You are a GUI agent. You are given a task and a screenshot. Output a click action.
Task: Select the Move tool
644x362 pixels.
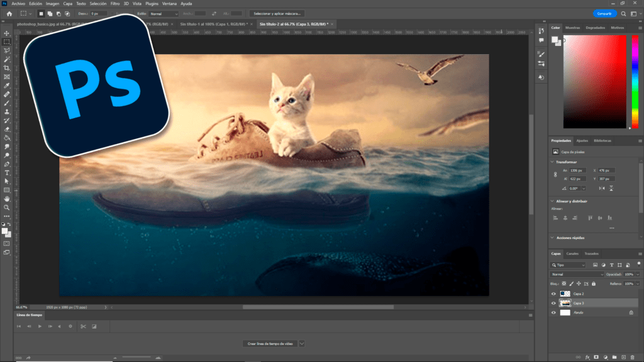[7, 33]
